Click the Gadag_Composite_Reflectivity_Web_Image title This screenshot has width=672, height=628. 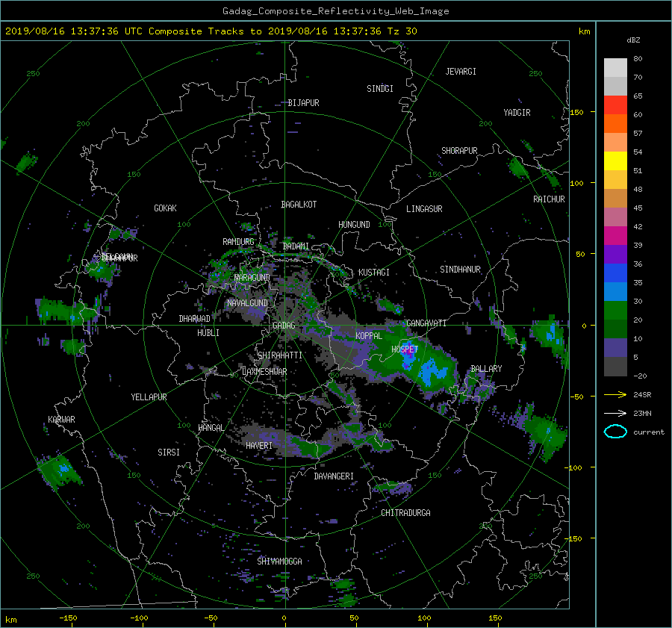pyautogui.click(x=335, y=11)
